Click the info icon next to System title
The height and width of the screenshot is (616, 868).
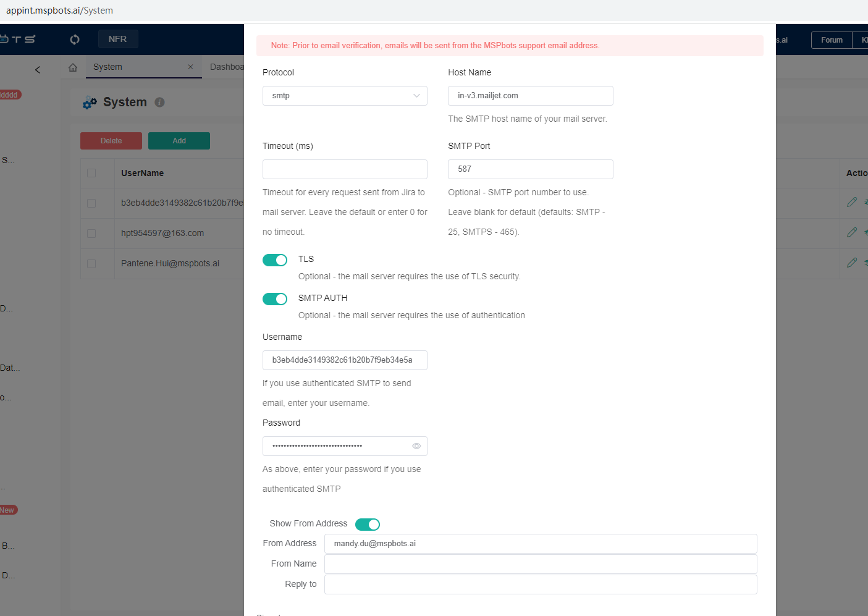pos(159,103)
